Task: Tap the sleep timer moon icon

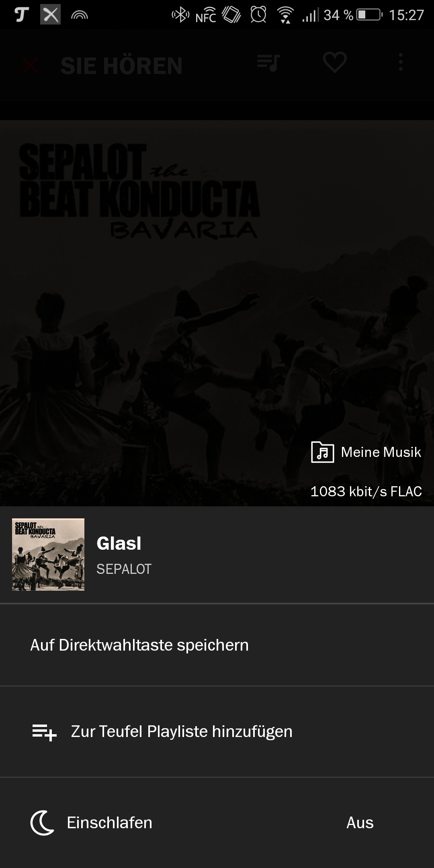Action: (42, 823)
